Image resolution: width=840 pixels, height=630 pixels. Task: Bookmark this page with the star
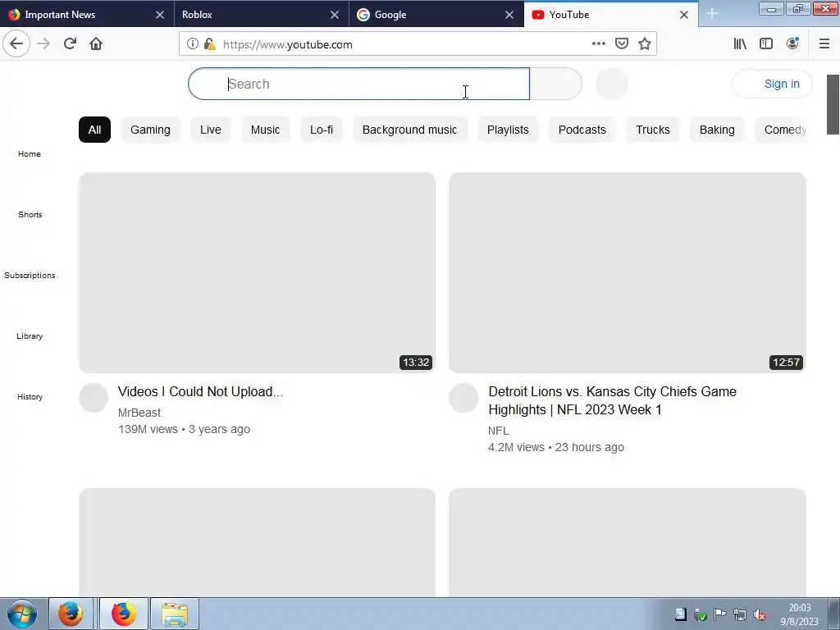645,44
